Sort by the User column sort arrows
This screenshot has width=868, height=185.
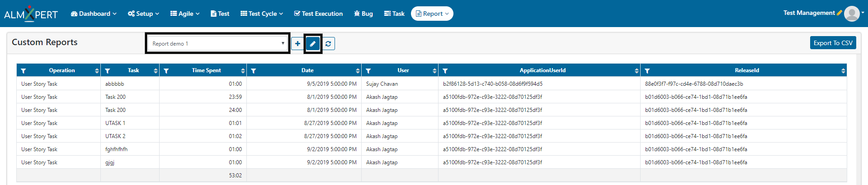[x=434, y=71]
